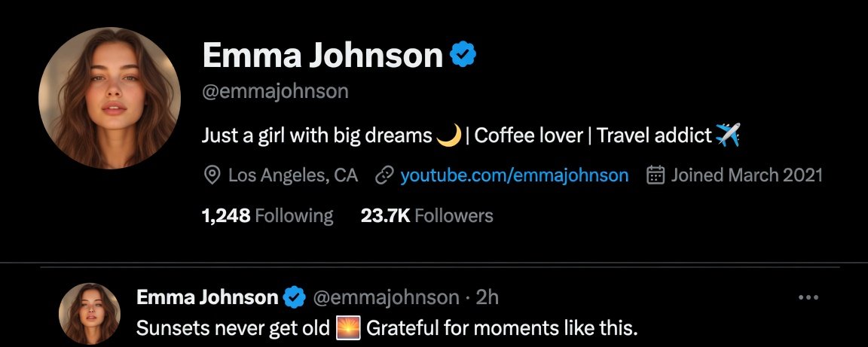868x347 pixels.
Task: Click the @emmajohnson handle in the tweet header
Action: (x=387, y=298)
